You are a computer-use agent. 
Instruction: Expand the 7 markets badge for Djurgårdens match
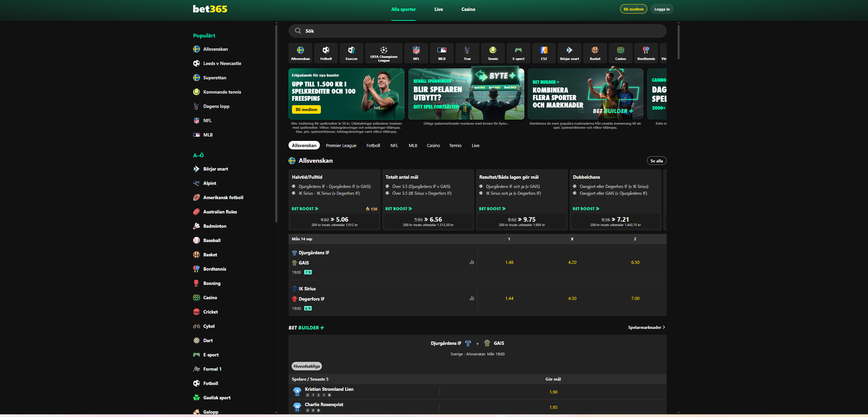(x=308, y=272)
